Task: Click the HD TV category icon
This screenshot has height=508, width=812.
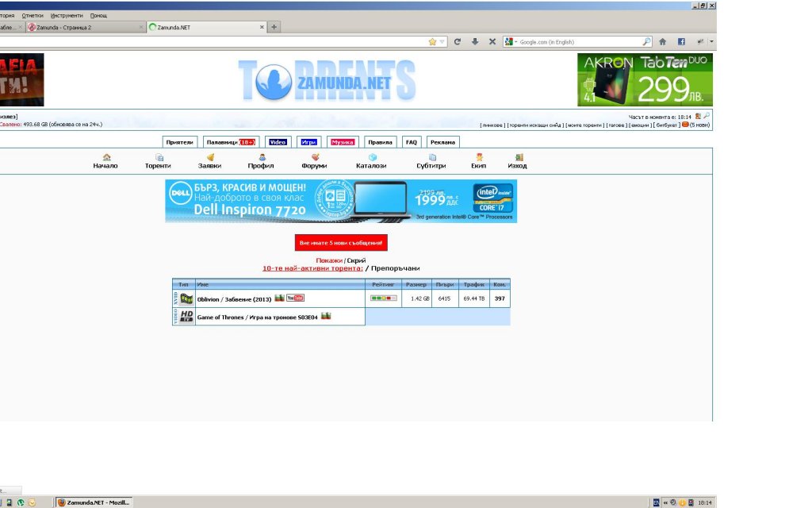Action: click(x=186, y=316)
